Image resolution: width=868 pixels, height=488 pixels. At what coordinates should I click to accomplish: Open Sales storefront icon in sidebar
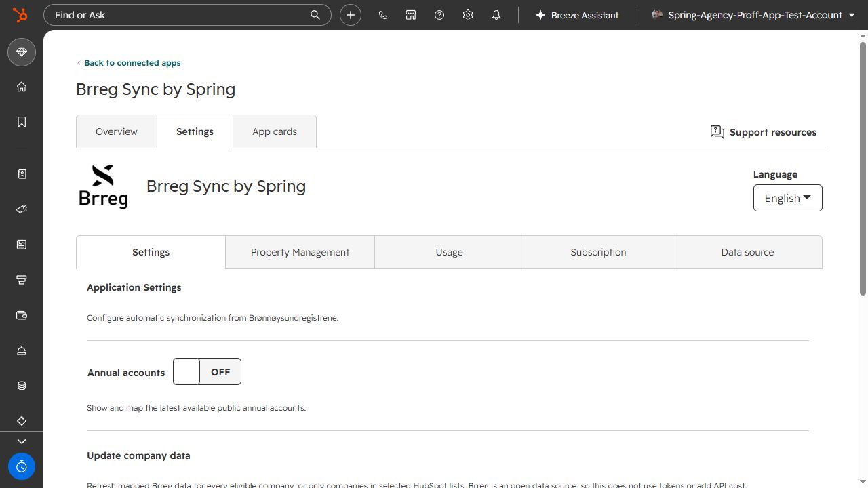pos(22,280)
